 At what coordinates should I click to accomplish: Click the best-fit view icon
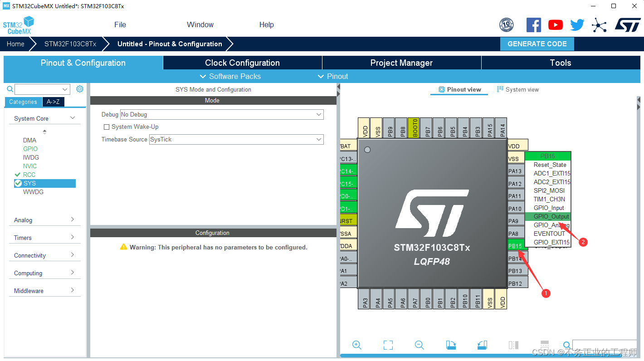(388, 345)
